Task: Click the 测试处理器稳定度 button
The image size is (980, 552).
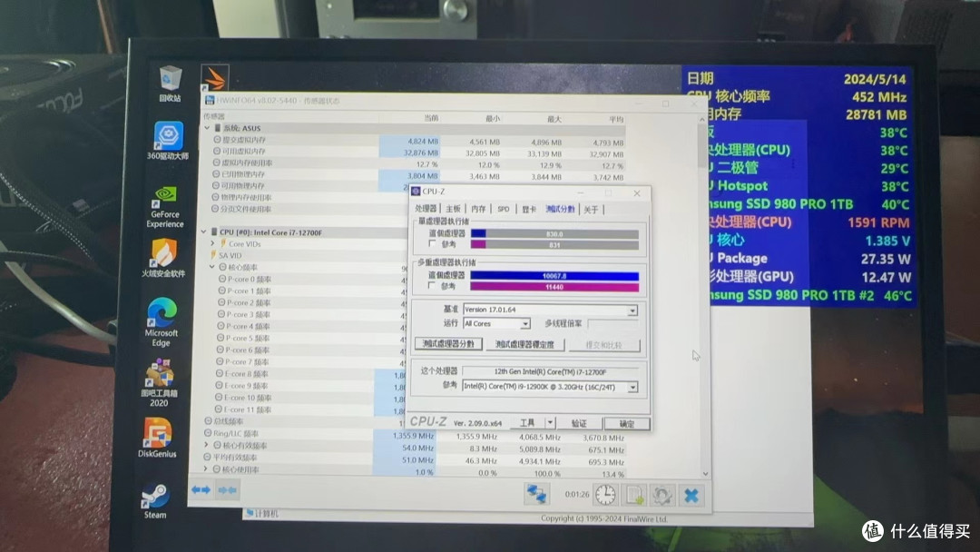Action: point(525,344)
